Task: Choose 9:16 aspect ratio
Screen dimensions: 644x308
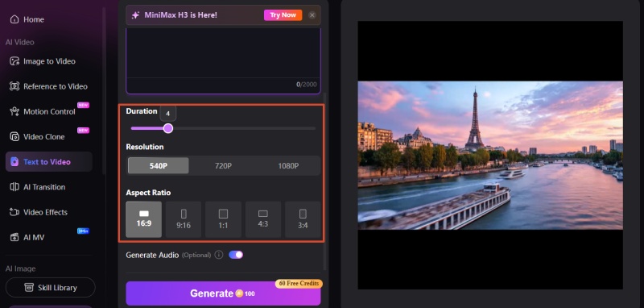Action: (184, 219)
